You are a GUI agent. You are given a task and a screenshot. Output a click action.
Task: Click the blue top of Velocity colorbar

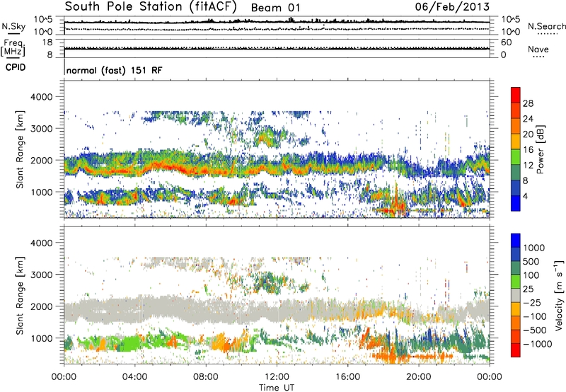coord(516,241)
